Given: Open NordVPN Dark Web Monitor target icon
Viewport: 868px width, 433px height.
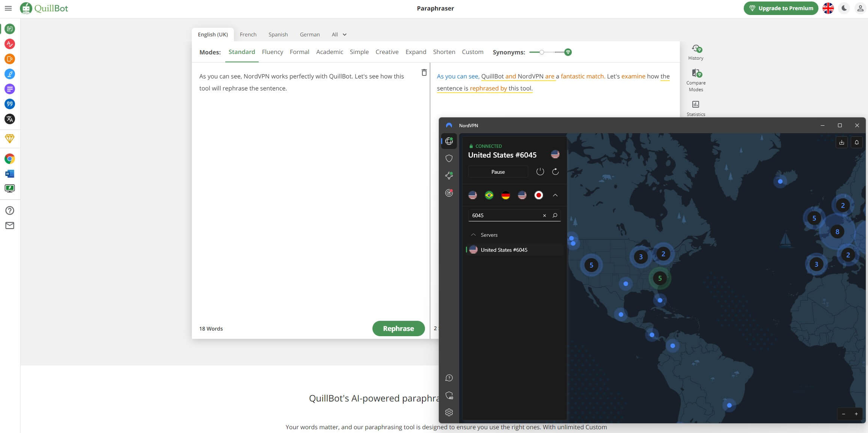Looking at the screenshot, I should click(449, 193).
